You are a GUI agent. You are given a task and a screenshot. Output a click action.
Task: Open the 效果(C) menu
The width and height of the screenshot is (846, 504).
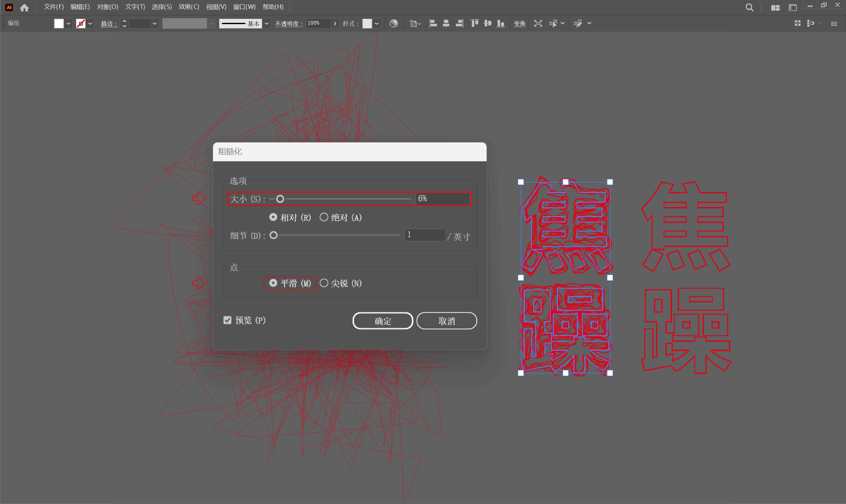(189, 7)
